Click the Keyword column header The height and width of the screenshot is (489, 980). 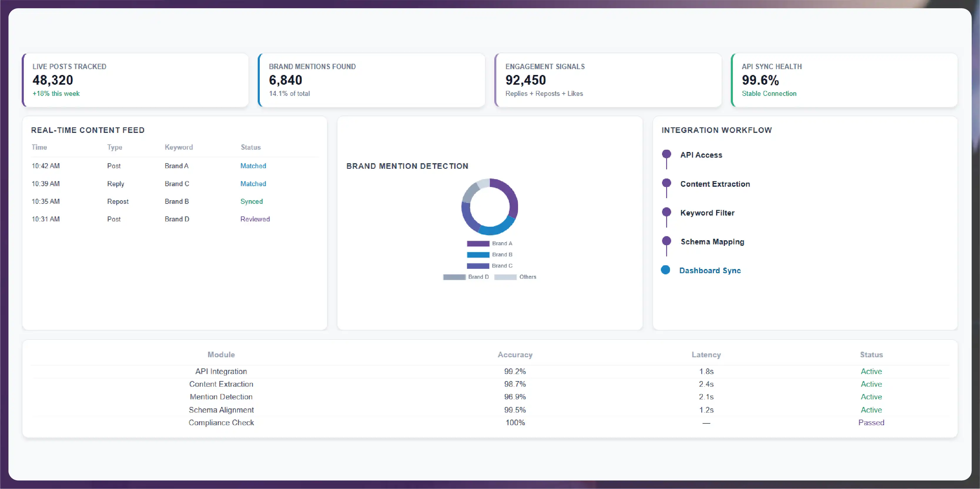[x=179, y=147]
